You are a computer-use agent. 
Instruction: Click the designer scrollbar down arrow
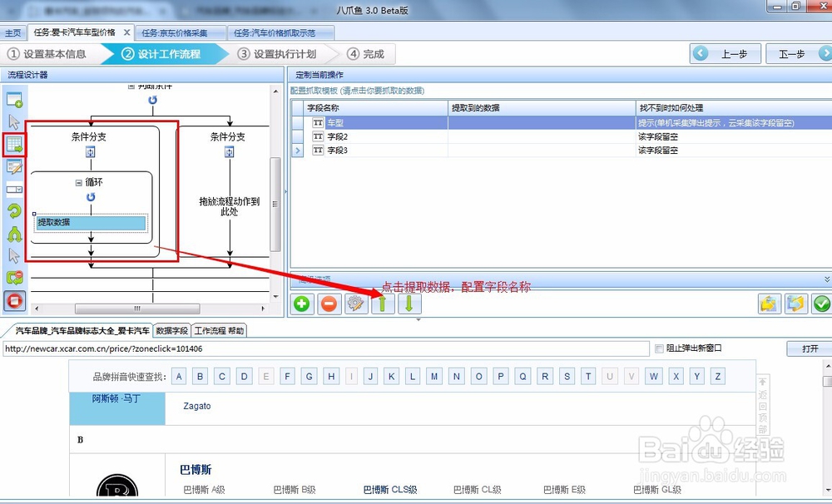[275, 296]
